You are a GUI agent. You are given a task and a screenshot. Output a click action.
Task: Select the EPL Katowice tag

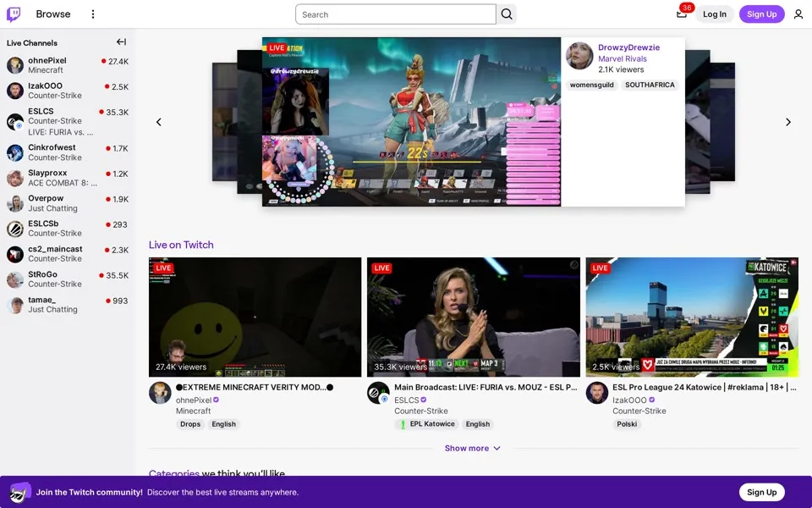pos(426,424)
